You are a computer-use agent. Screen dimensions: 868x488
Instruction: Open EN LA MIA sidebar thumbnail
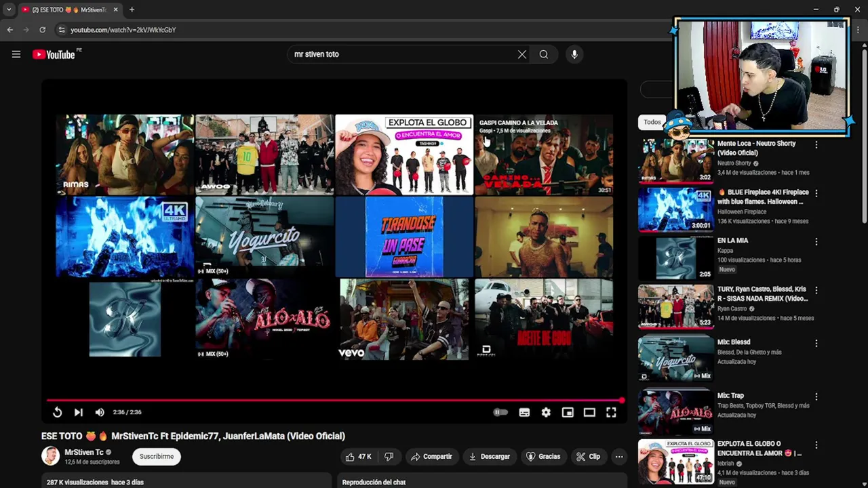coord(676,258)
